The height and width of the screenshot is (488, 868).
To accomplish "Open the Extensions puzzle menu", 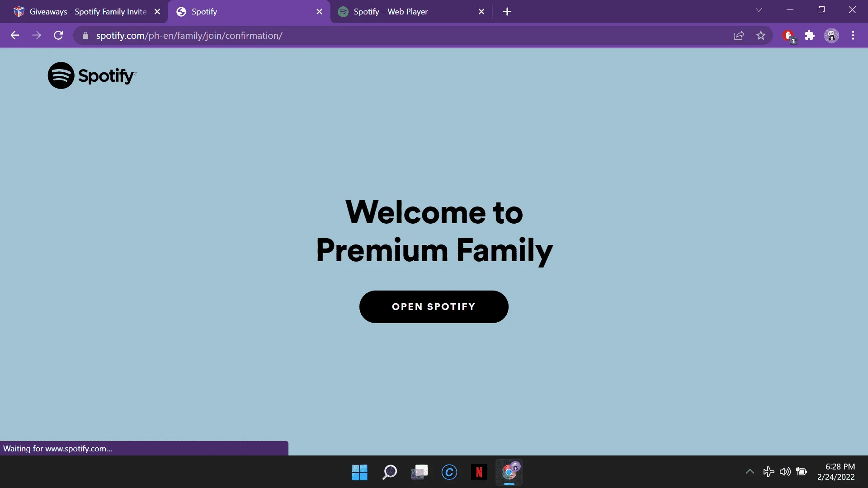I will tap(810, 36).
